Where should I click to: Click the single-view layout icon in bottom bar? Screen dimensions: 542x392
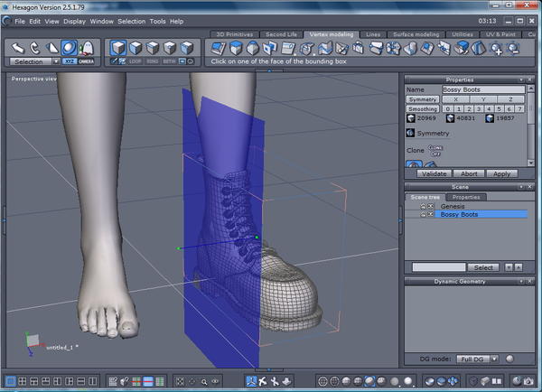[x=10, y=381]
